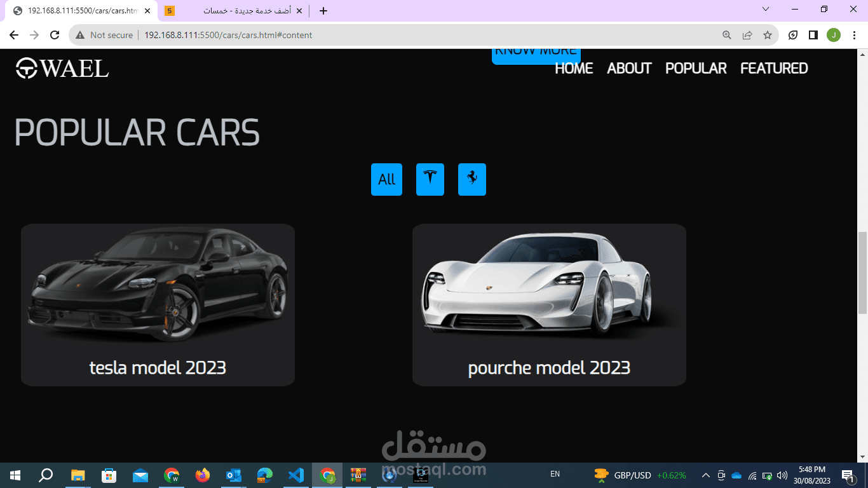Switch to the Khamsat Arabic tab
Image resolution: width=868 pixels, height=488 pixels.
coord(233,11)
